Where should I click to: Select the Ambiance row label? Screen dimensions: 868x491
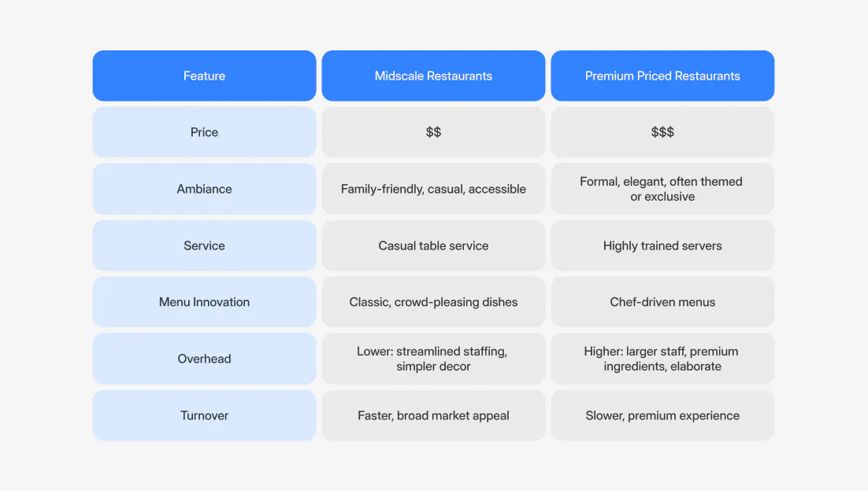click(x=204, y=189)
